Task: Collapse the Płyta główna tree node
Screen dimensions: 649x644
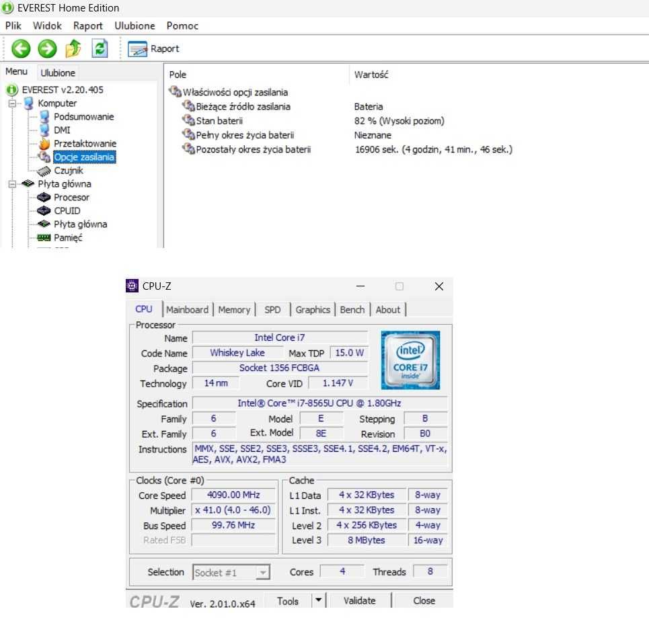Action: [12, 184]
